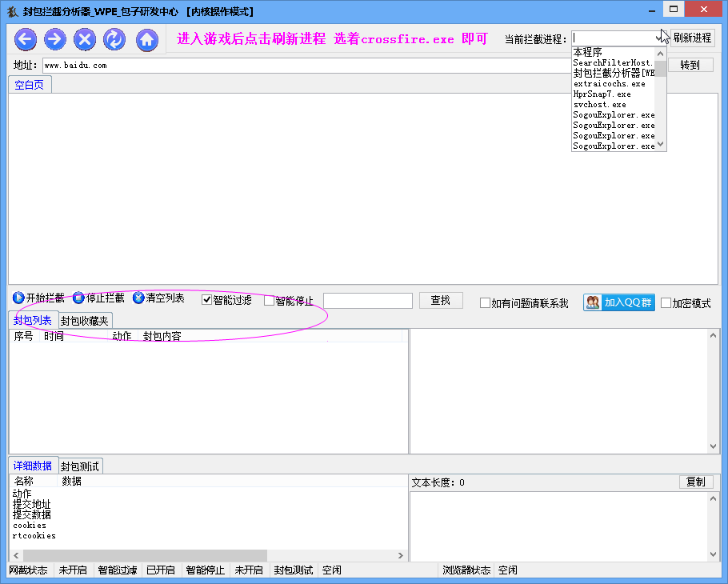The width and height of the screenshot is (728, 584).
Task: Select HprSnap7.exe in process list
Action: click(x=613, y=94)
